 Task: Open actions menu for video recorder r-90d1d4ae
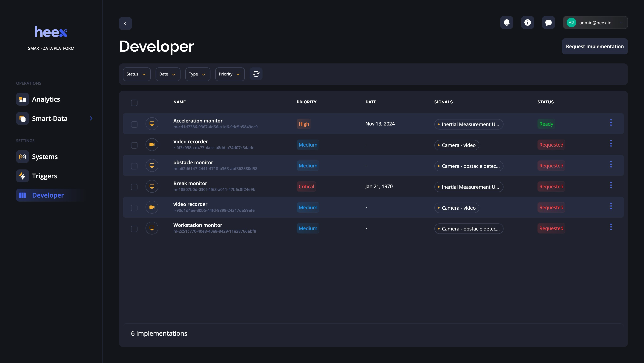pos(611,206)
